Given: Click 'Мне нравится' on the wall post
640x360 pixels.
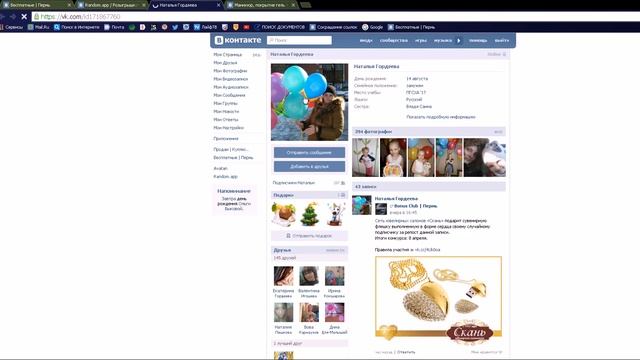Looking at the screenshot, I should tap(486, 352).
